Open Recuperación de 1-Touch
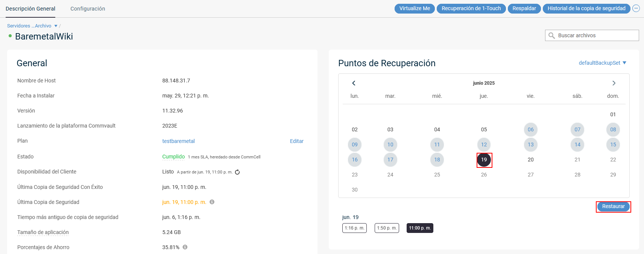This screenshot has width=644, height=254. (x=471, y=8)
